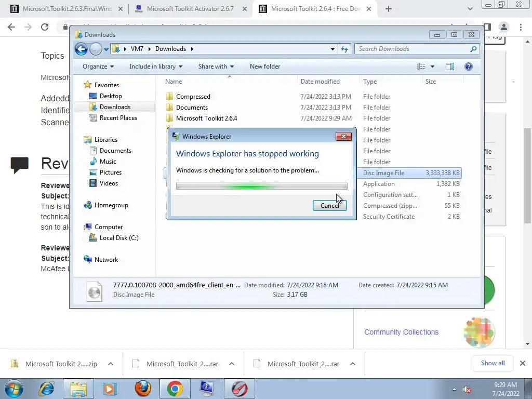The height and width of the screenshot is (399, 532).
Task: Click Chrome reload page icon
Action: point(45,27)
